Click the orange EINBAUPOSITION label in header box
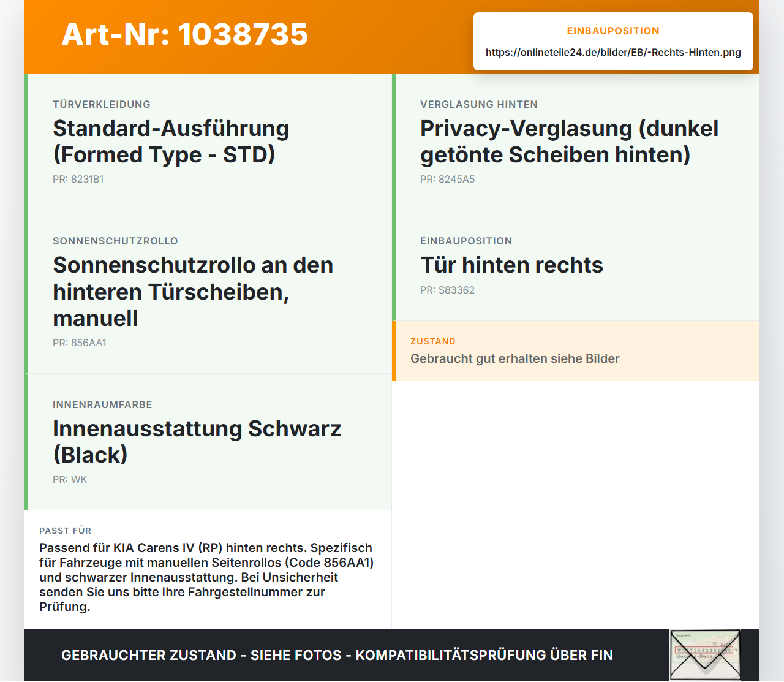The height and width of the screenshot is (682, 784). 613,31
